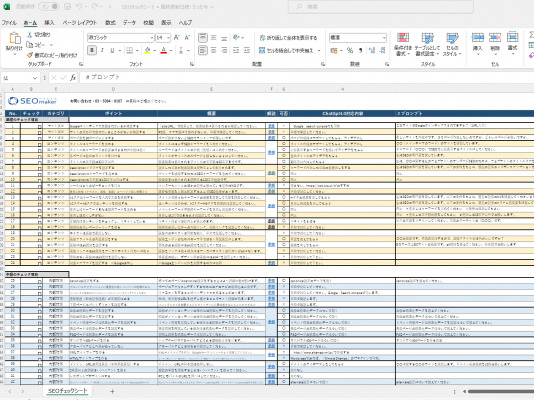
Task: Open the number format (標準) dropdown
Action: point(384,37)
